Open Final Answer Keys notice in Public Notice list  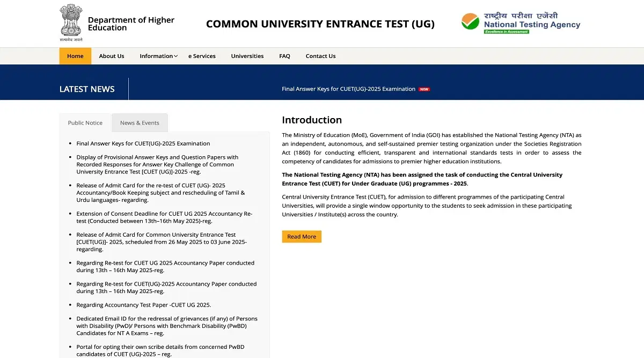coord(143,144)
